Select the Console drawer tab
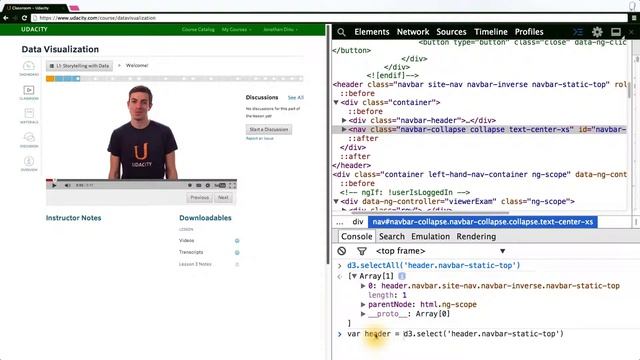Viewport: 640px width, 360px height. tap(356, 236)
